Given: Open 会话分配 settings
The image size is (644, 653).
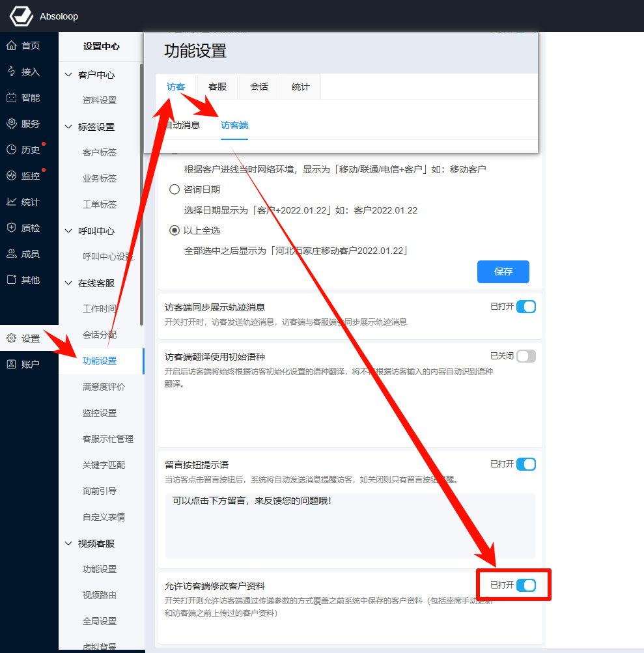Looking at the screenshot, I should coord(100,335).
